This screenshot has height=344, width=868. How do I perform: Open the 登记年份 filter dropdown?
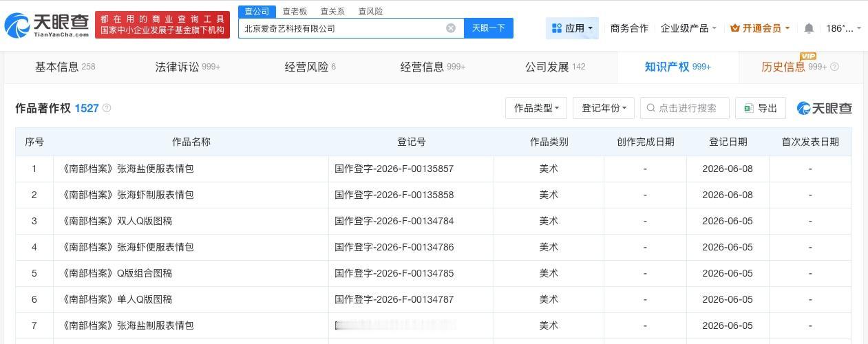[x=604, y=108]
